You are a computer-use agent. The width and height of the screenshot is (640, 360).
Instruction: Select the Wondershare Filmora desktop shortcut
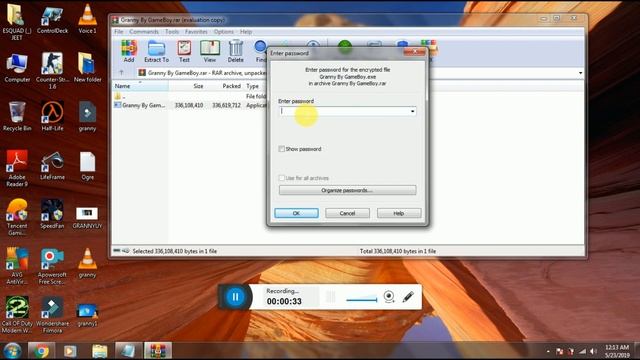click(52, 315)
